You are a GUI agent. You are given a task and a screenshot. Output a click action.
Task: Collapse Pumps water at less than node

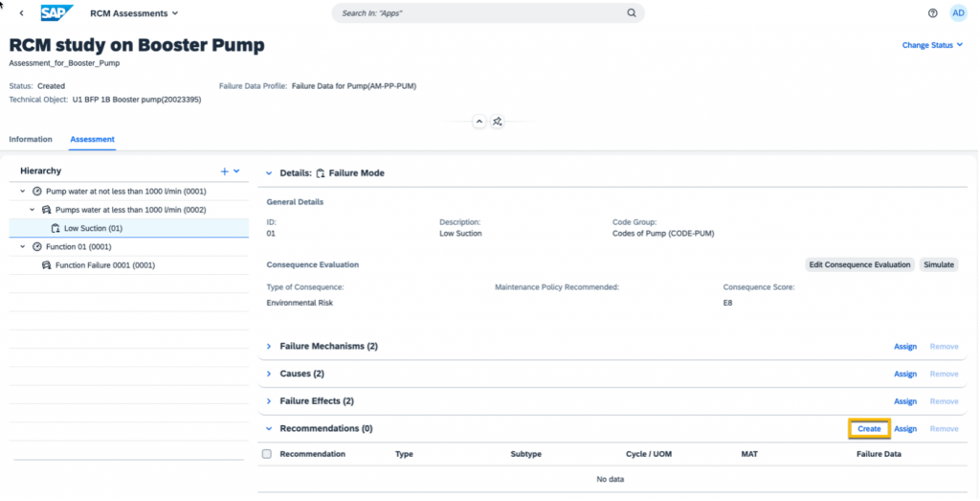pos(33,210)
